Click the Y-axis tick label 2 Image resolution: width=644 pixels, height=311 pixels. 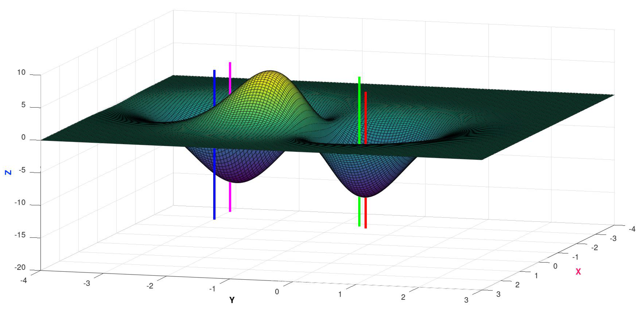pyautogui.click(x=403, y=297)
